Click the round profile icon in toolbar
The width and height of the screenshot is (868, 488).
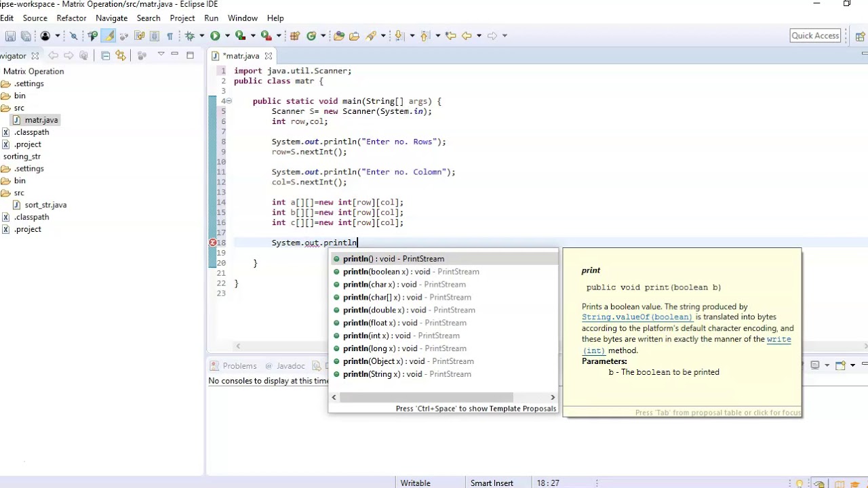[x=45, y=36]
